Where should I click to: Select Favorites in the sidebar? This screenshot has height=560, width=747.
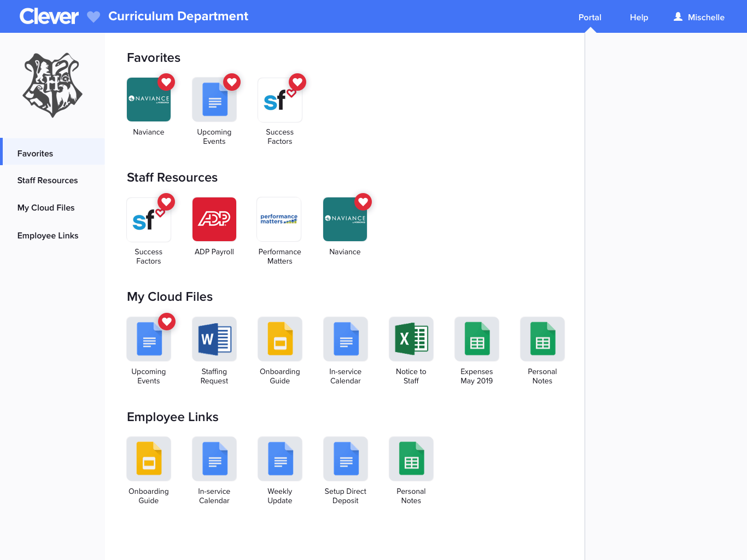52,151
